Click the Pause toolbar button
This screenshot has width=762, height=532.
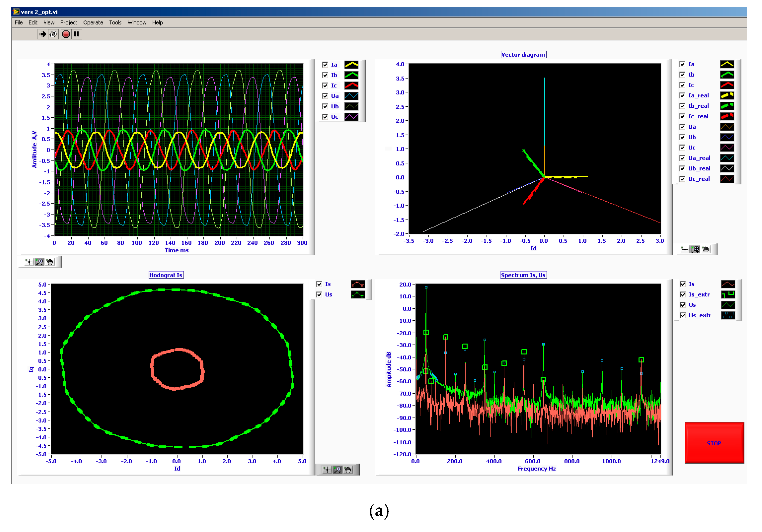click(x=77, y=34)
